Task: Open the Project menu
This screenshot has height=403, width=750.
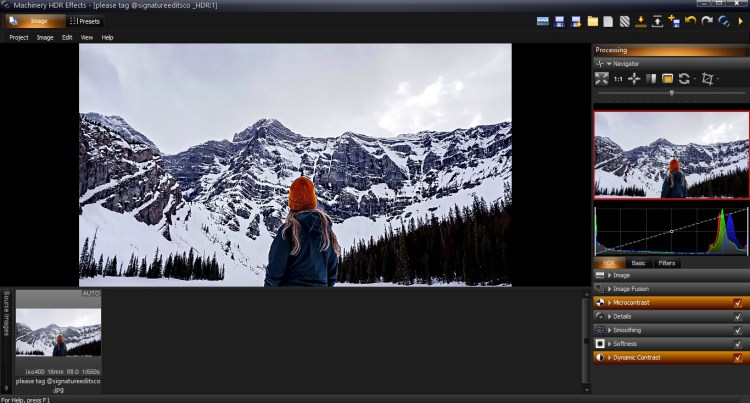Action: pyautogui.click(x=18, y=37)
